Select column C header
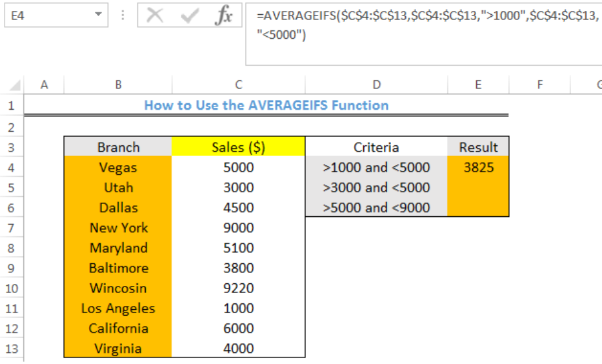The height and width of the screenshot is (364, 602). (x=239, y=85)
